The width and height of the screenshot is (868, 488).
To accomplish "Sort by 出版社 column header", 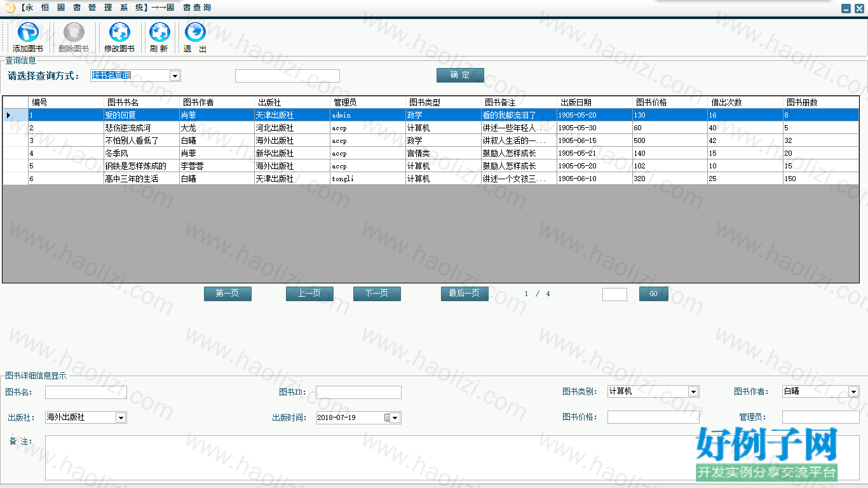I will pos(293,102).
